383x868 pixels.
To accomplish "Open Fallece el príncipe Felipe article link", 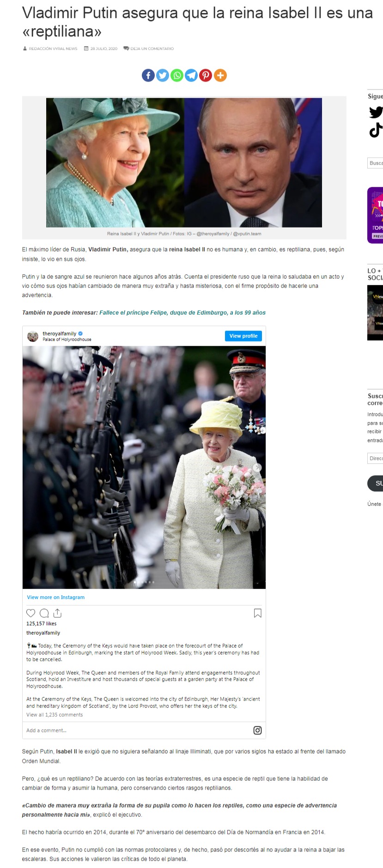I will 182,313.
